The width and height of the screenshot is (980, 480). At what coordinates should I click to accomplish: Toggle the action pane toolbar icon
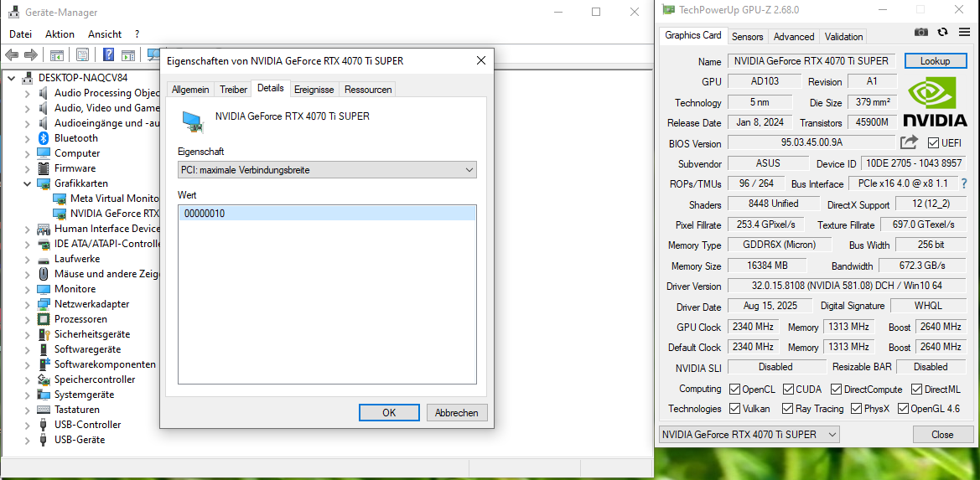pyautogui.click(x=128, y=55)
